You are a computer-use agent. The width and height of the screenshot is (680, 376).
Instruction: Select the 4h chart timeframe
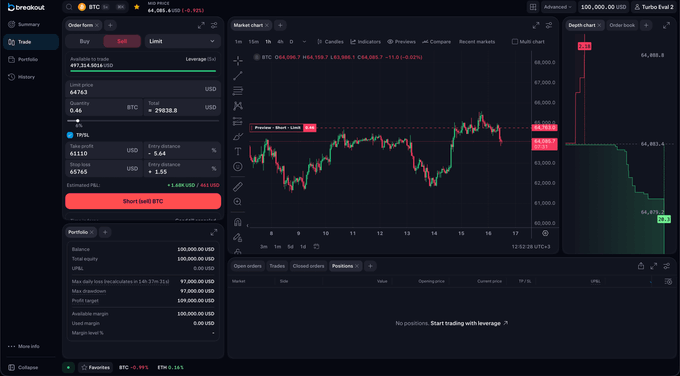pyautogui.click(x=280, y=42)
